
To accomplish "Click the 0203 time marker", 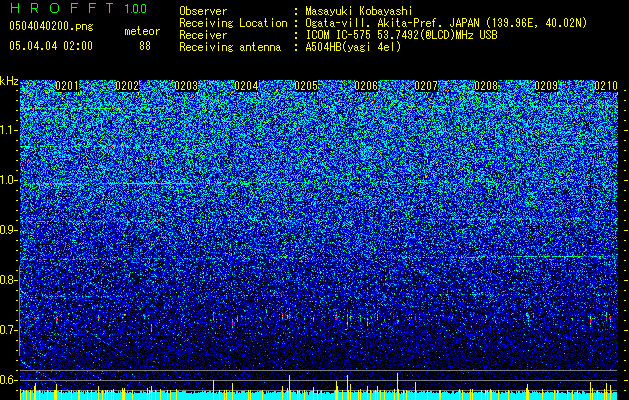I will (187, 86).
